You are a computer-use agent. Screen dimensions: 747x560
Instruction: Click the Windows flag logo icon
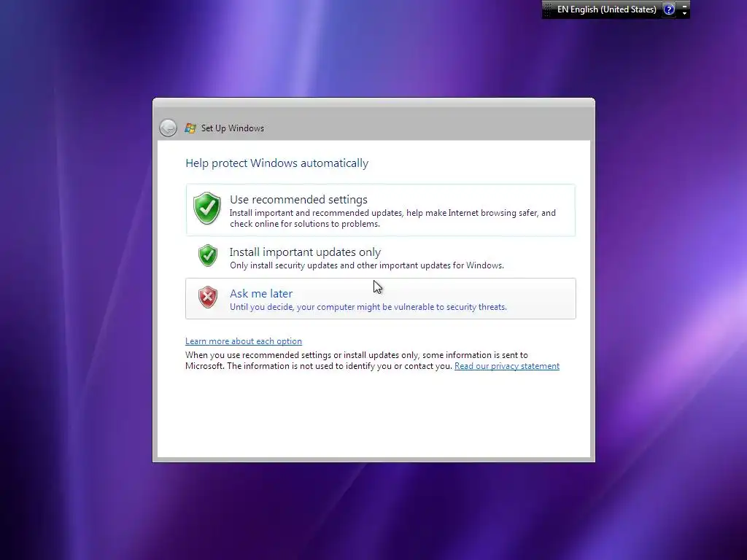(190, 128)
